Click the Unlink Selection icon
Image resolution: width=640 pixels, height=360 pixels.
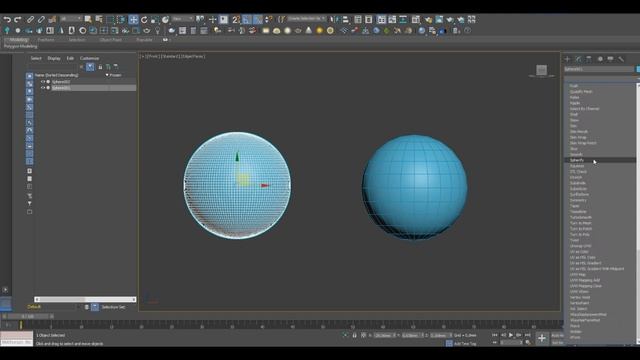[41, 19]
